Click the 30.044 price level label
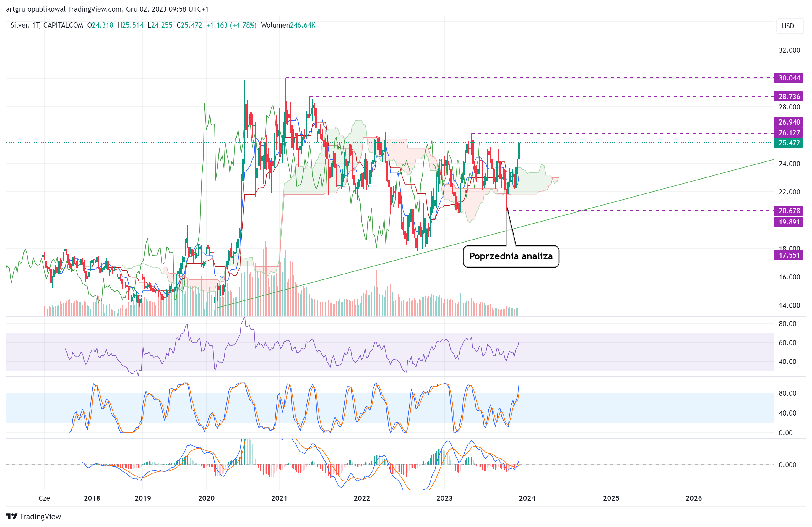This screenshot has width=812, height=527. pyautogui.click(x=788, y=78)
